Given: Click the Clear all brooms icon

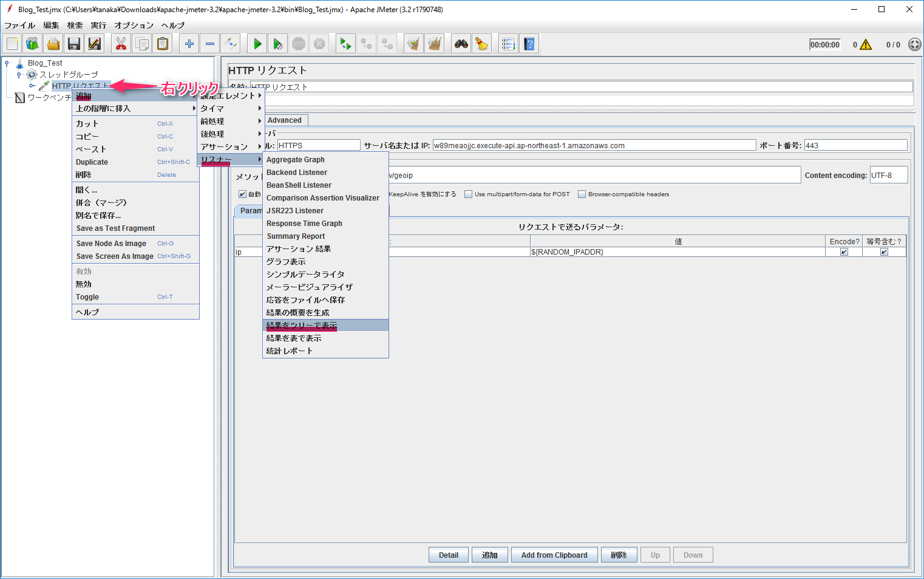Looking at the screenshot, I should (435, 44).
